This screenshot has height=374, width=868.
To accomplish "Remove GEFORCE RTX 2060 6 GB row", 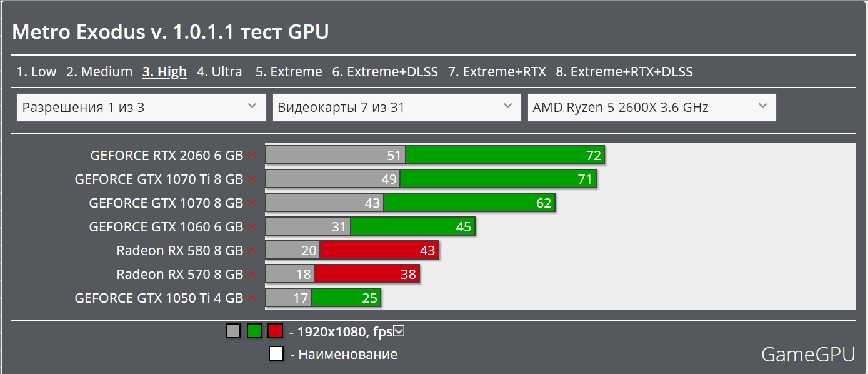I will 251,156.
